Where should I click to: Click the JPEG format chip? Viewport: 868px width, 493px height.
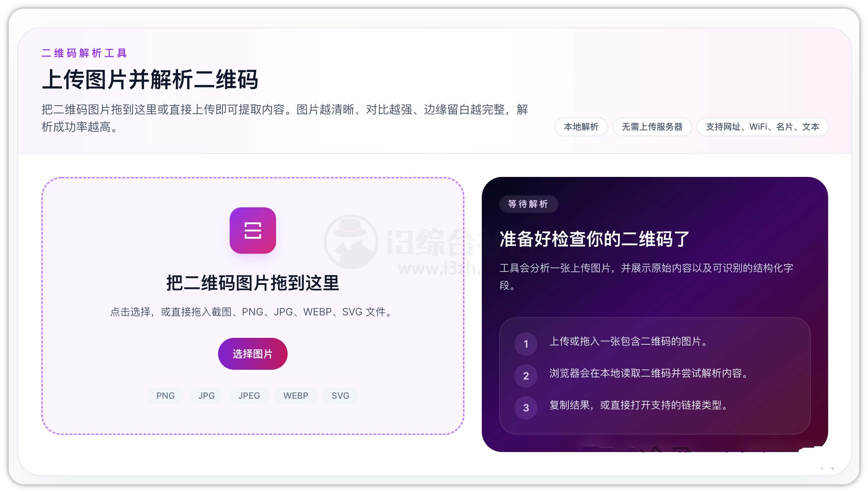249,395
